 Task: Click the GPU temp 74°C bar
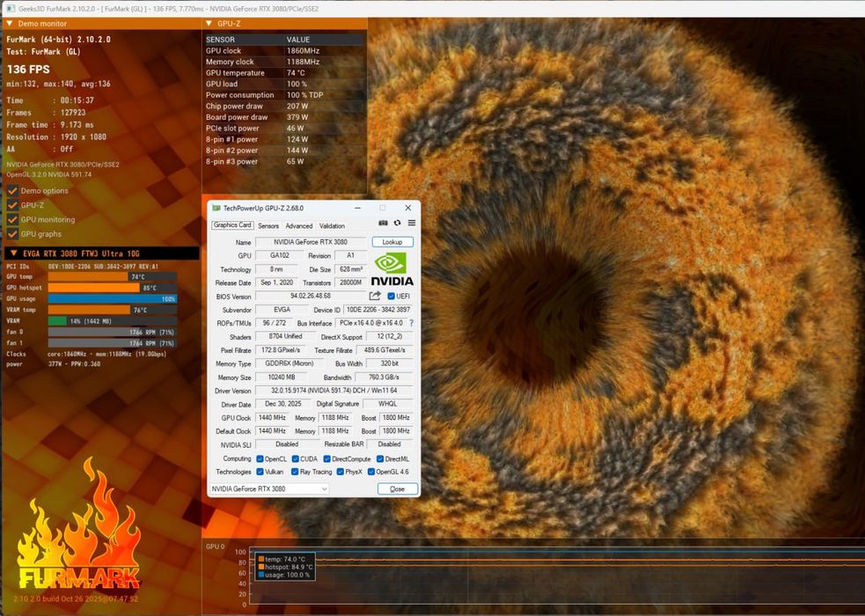pyautogui.click(x=113, y=277)
